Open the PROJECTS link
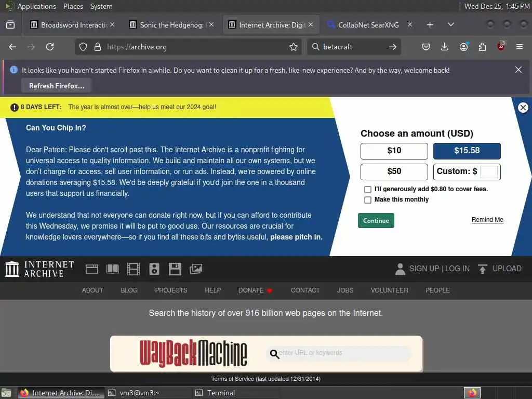Screen dimensions: 532x399 [171, 290]
